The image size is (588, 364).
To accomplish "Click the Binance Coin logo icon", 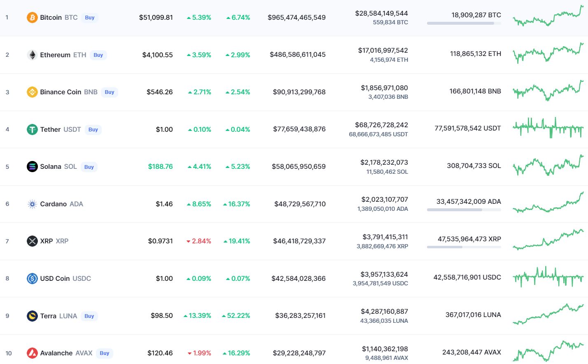I will (x=32, y=92).
